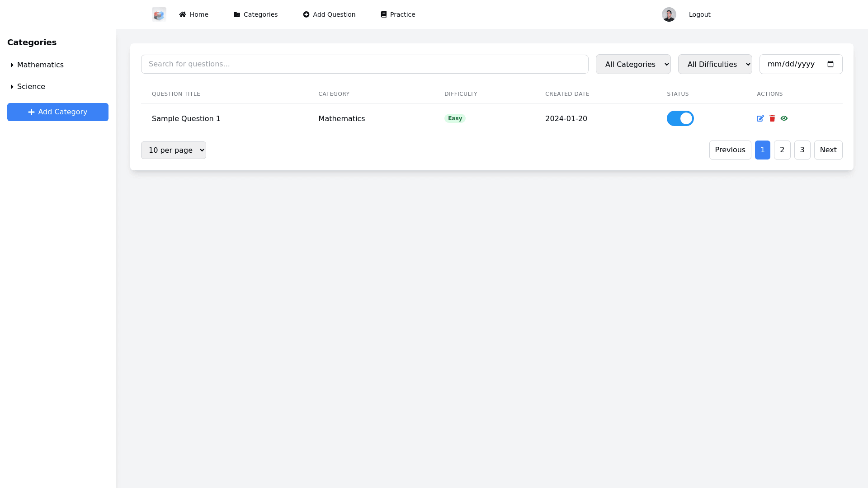Screen dimensions: 868x488
Task: Click the house icon beside Home
Action: click(183, 14)
